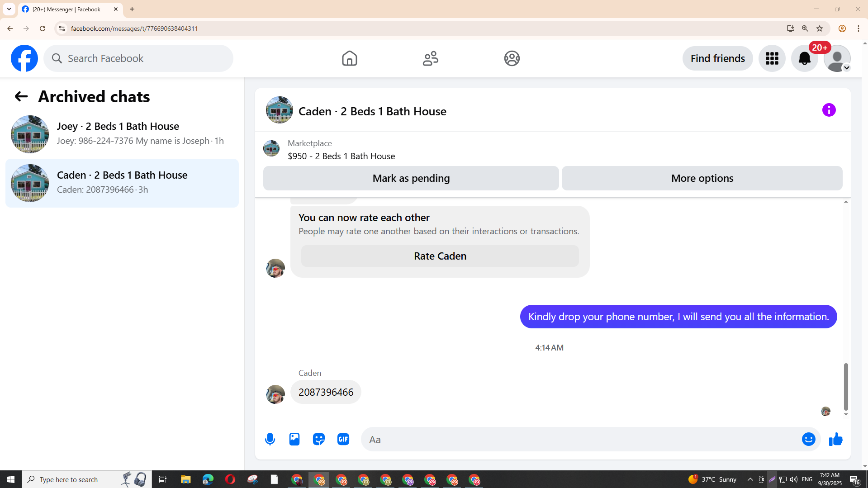Open the notifications bell
The height and width of the screenshot is (488, 868).
pyautogui.click(x=804, y=58)
